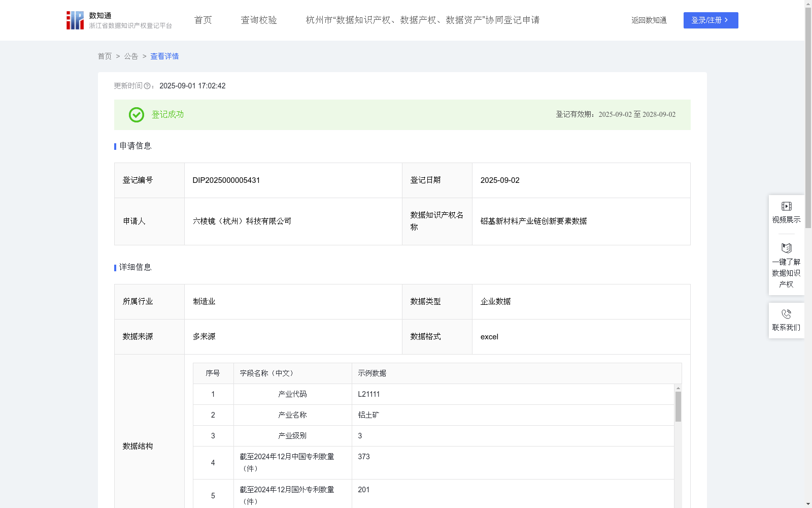Image resolution: width=812 pixels, height=508 pixels.
Task: Click the 返回数知通 link
Action: coord(649,20)
